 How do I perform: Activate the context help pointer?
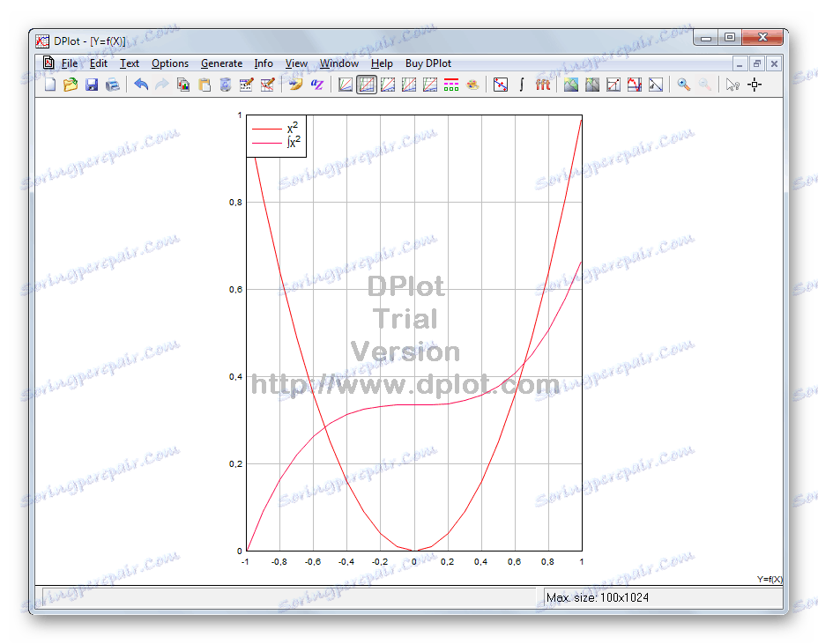pyautogui.click(x=733, y=85)
